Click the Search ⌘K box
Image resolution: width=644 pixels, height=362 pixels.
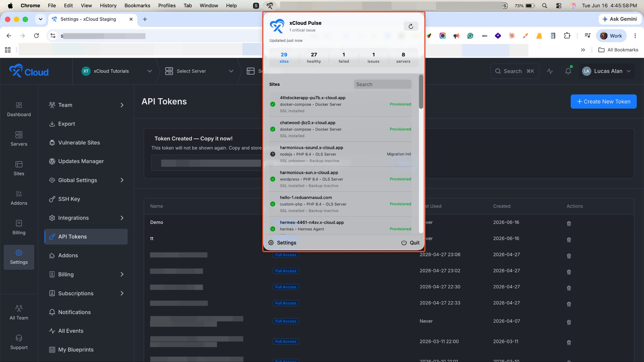pyautogui.click(x=514, y=71)
